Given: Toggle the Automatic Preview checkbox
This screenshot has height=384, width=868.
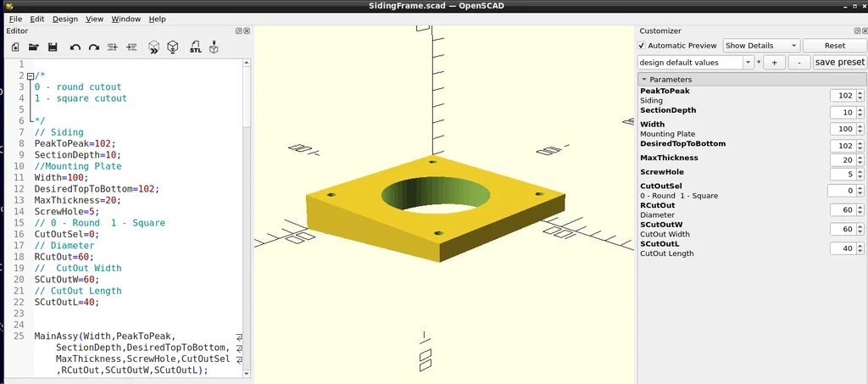Looking at the screenshot, I should pyautogui.click(x=642, y=46).
